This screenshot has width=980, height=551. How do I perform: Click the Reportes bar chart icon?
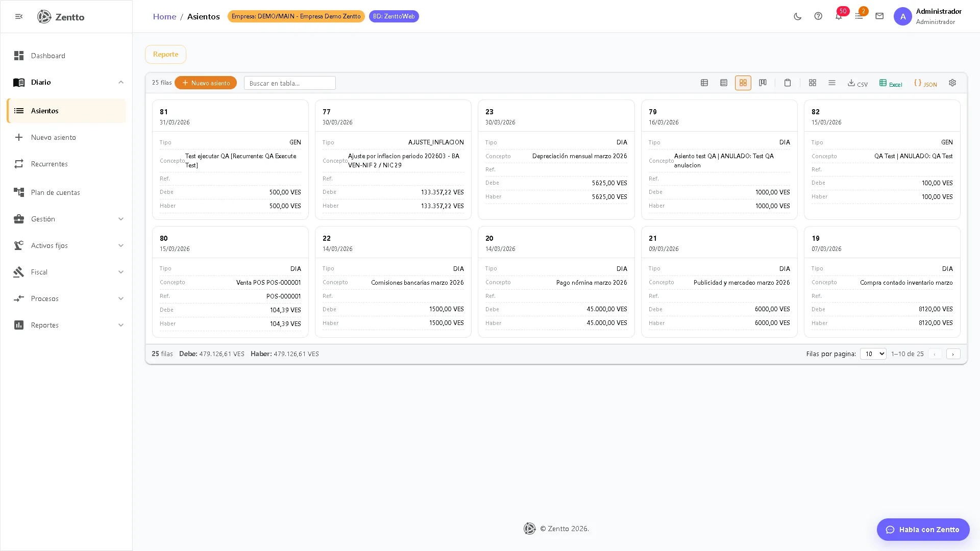[x=19, y=325]
